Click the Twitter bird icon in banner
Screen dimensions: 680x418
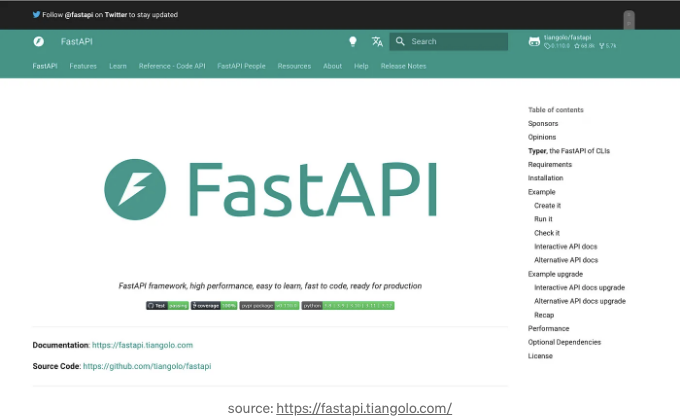[36, 14]
